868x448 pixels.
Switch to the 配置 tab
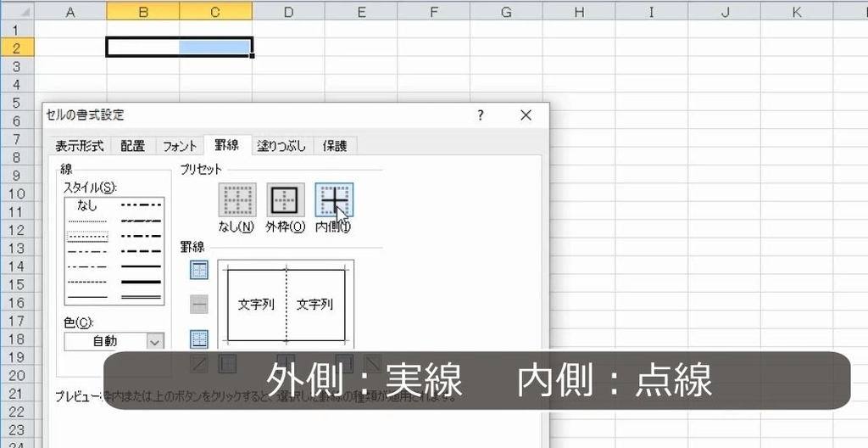pos(133,146)
